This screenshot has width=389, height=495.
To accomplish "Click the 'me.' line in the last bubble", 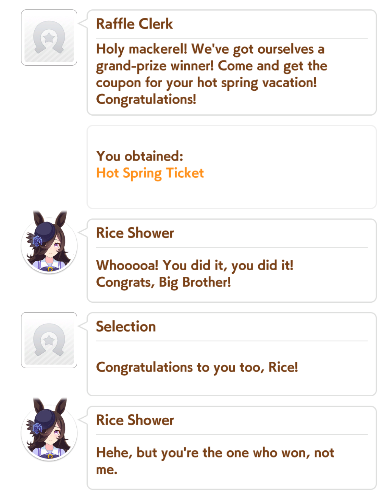I will coord(107,469).
